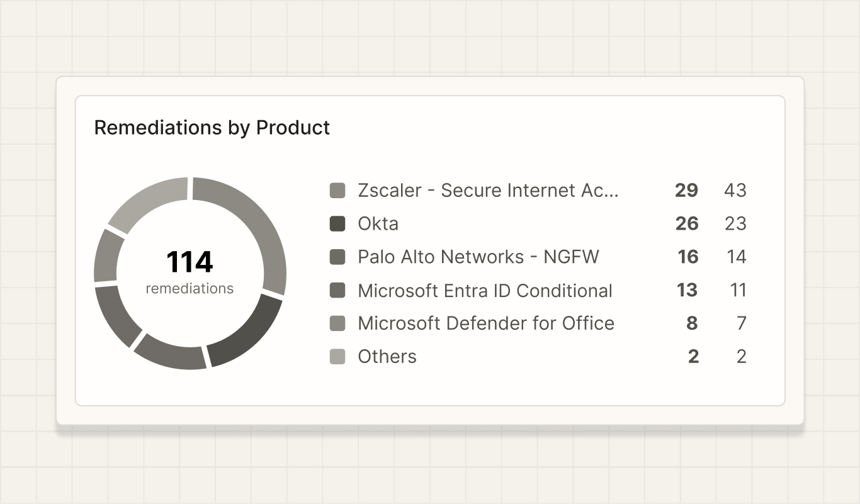Click the Palo Alto Networks legend swatch
The image size is (860, 504).
[337, 257]
